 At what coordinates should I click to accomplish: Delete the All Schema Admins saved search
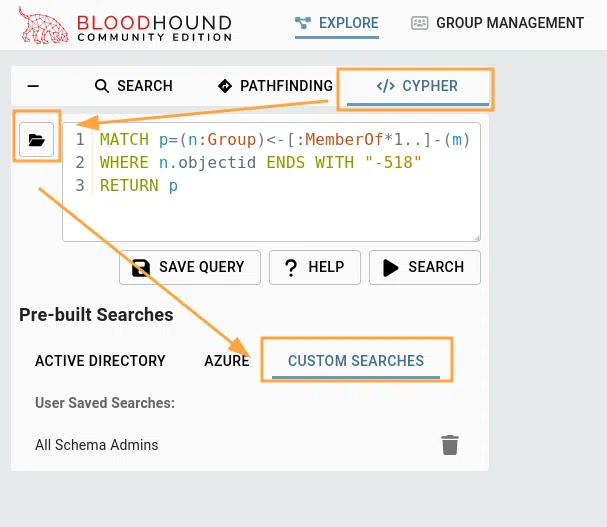[x=450, y=445]
